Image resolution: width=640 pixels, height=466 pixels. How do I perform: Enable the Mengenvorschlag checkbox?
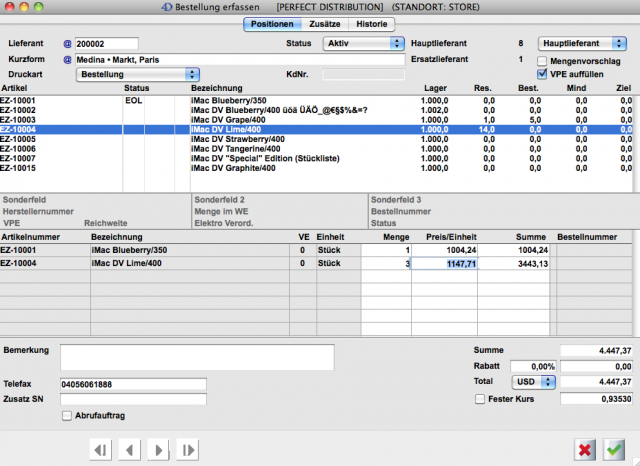pyautogui.click(x=543, y=61)
